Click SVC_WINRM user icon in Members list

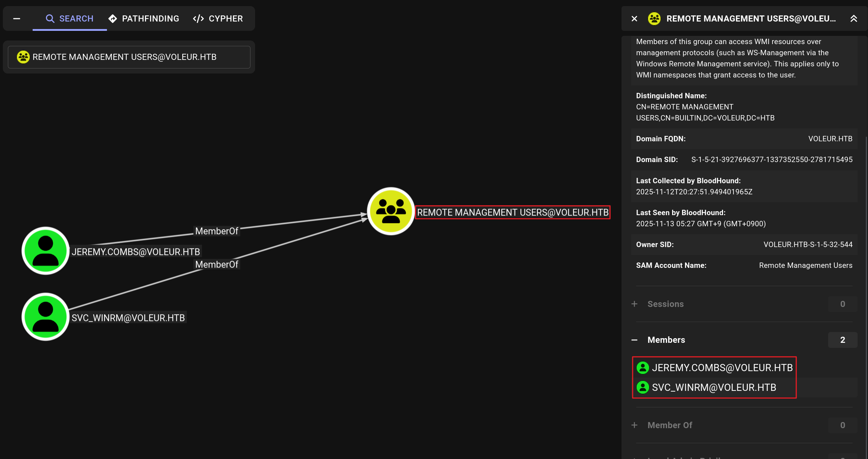pyautogui.click(x=643, y=387)
